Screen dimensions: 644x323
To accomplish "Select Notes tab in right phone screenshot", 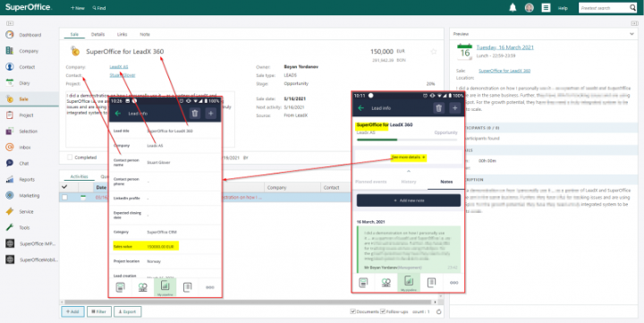I will point(446,182).
